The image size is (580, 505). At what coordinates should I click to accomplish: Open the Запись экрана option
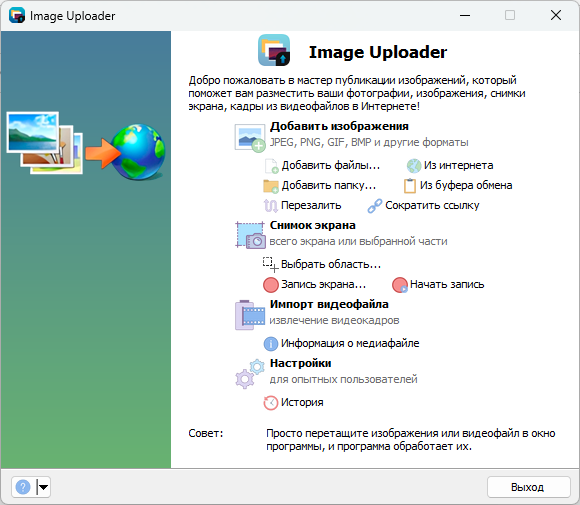pos(323,284)
